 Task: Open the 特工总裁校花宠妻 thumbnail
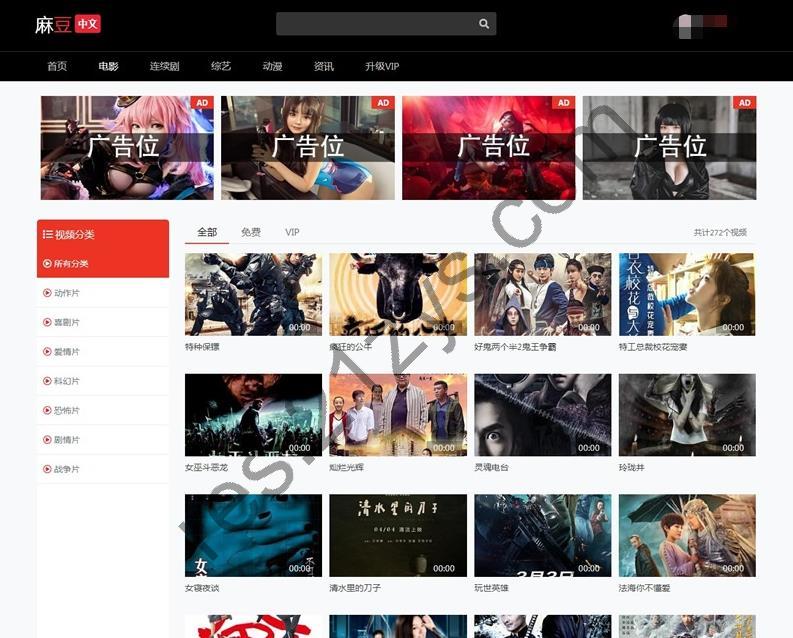[x=687, y=294]
